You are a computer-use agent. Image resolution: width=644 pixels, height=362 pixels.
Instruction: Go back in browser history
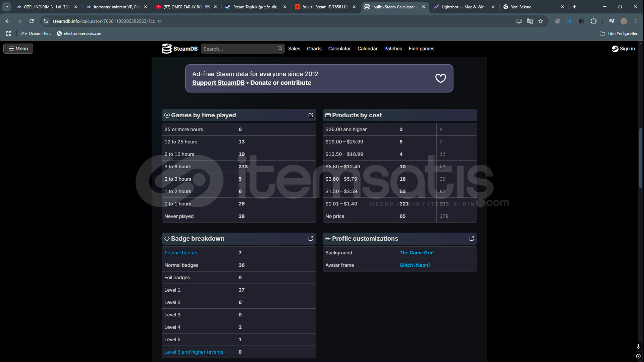pyautogui.click(x=7, y=21)
